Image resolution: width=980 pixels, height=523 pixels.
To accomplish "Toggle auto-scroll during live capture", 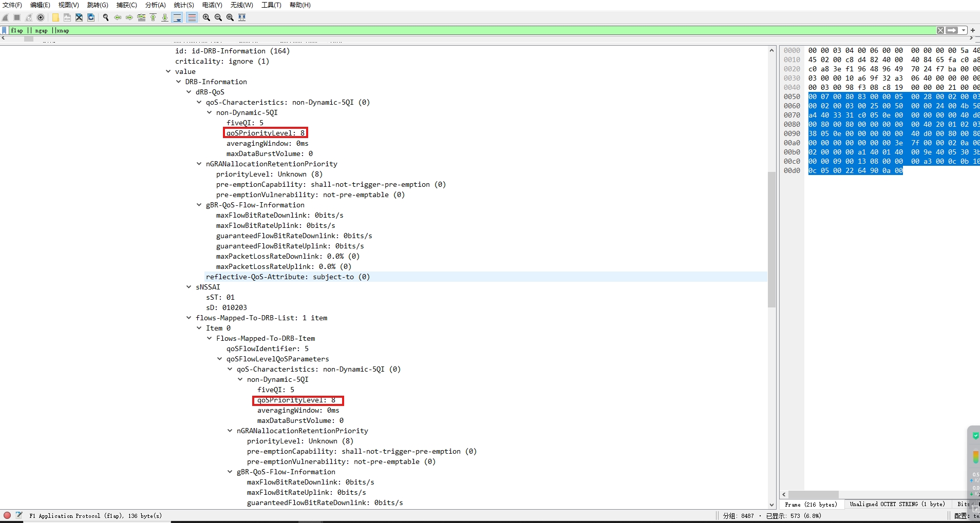I will (x=177, y=17).
